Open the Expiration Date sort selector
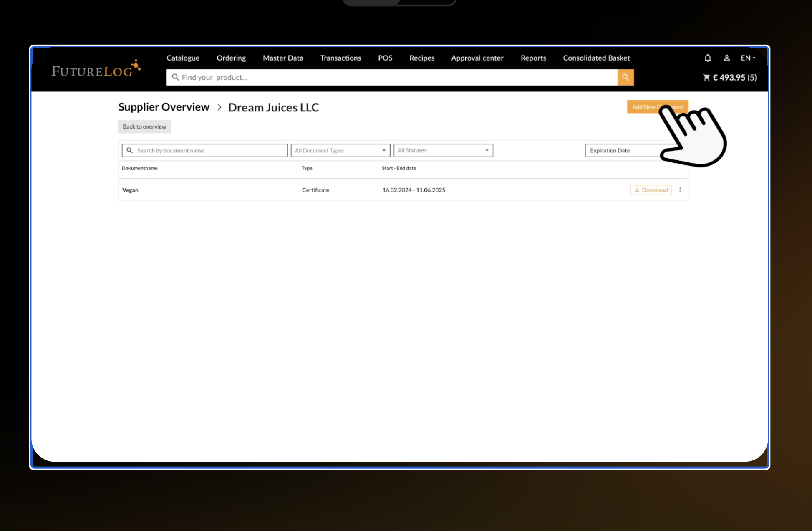 (x=622, y=150)
